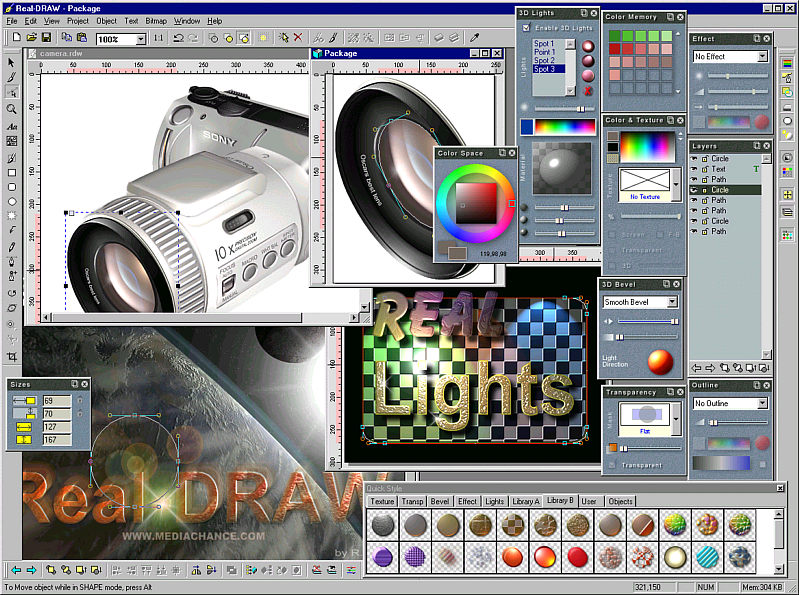The height and width of the screenshot is (595, 799).
Task: Click the width field showing 127
Action: click(x=57, y=427)
